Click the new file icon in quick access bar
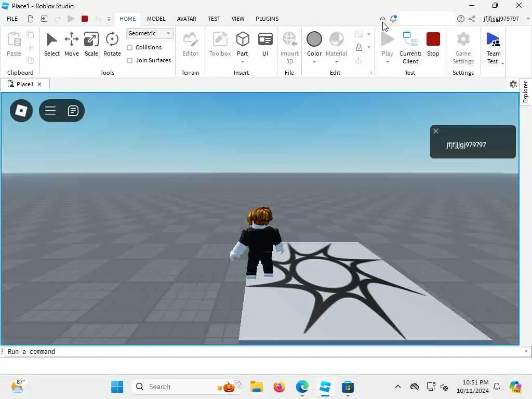Screen dimensions: 532x399 click(31, 19)
